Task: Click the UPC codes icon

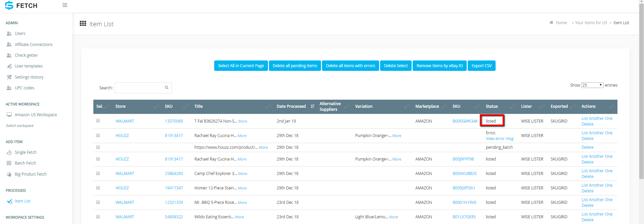Action: coord(9,88)
